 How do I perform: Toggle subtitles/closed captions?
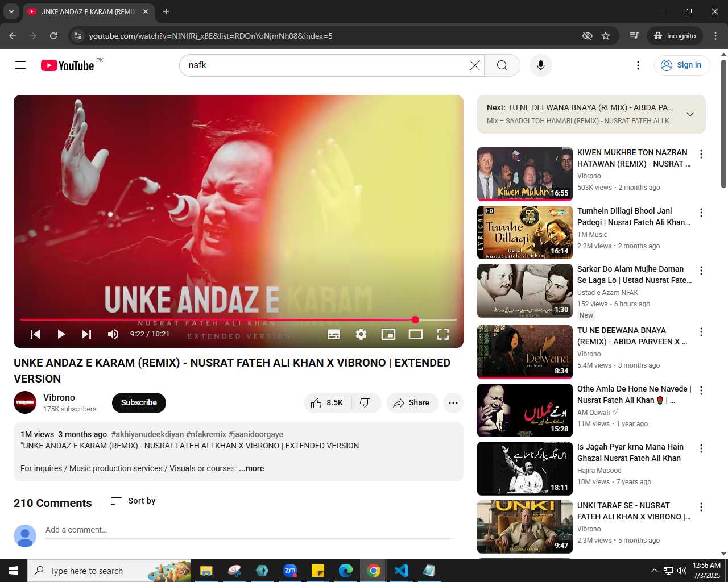pyautogui.click(x=334, y=334)
